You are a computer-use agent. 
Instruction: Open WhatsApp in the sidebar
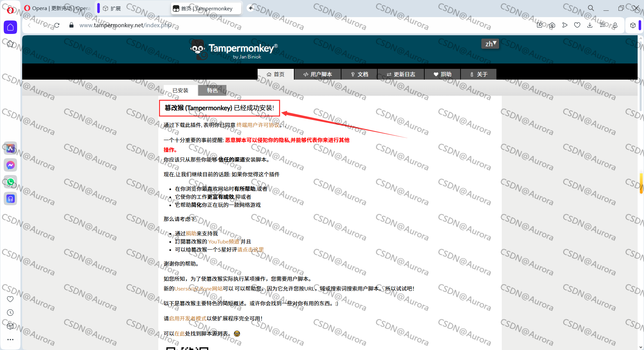tap(10, 182)
